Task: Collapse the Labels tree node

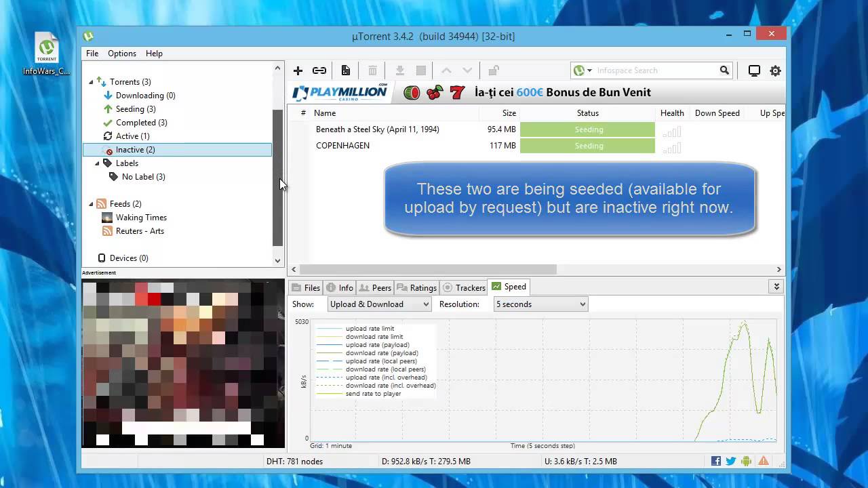Action: [x=98, y=163]
